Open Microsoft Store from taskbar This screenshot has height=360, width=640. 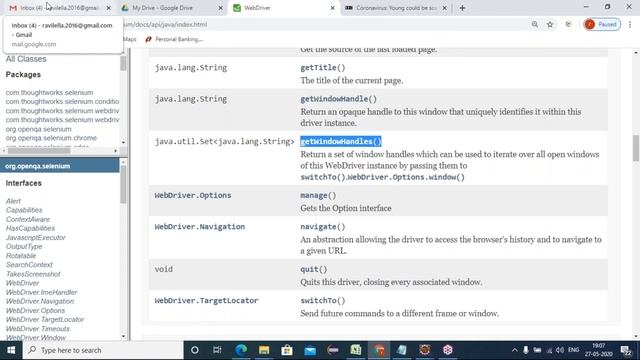[x=287, y=350]
